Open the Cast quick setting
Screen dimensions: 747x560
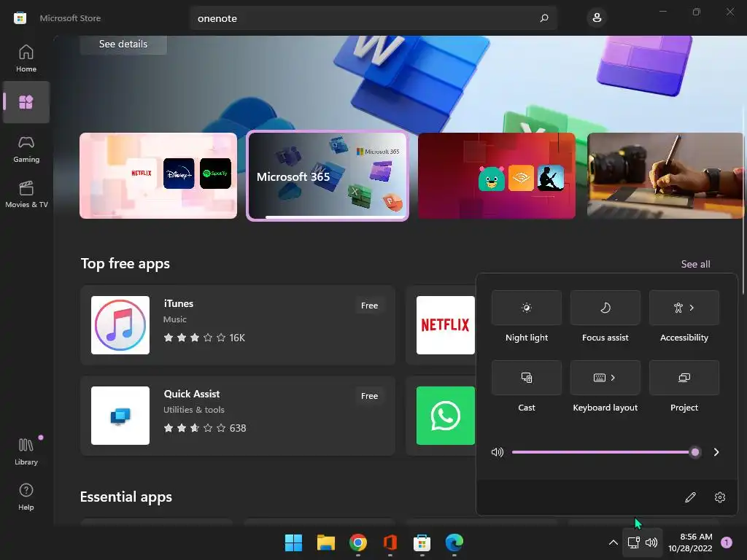(x=527, y=378)
